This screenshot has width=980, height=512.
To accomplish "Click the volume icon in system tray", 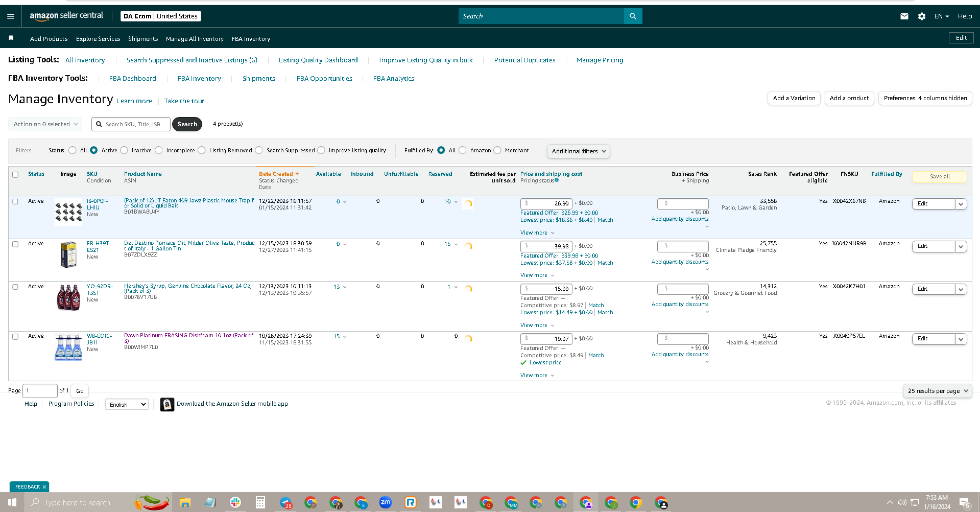I will (x=902, y=502).
